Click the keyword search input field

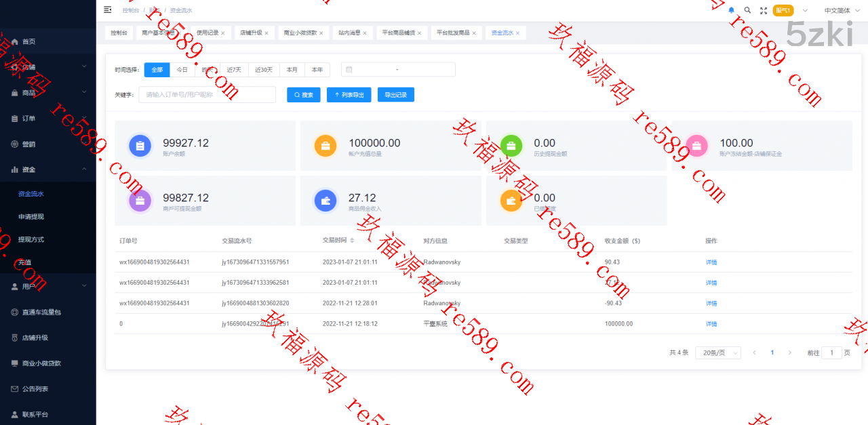point(207,95)
